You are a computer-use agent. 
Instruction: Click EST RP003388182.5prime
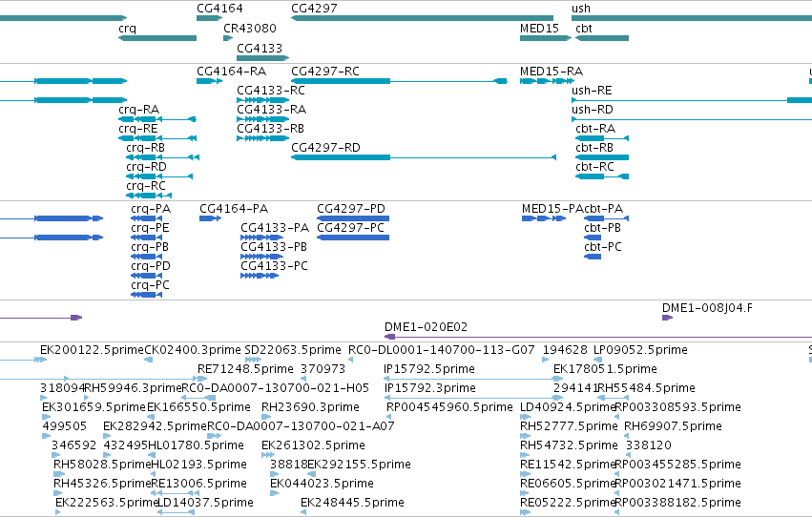click(677, 503)
